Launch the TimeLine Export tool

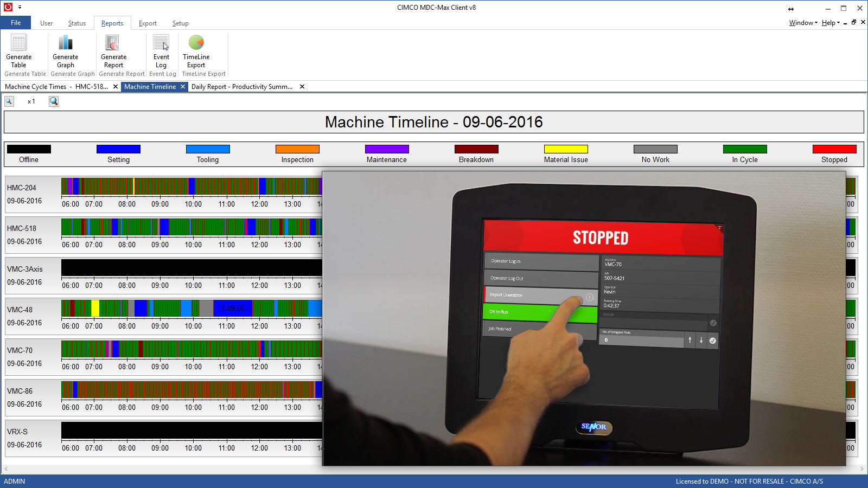point(196,43)
